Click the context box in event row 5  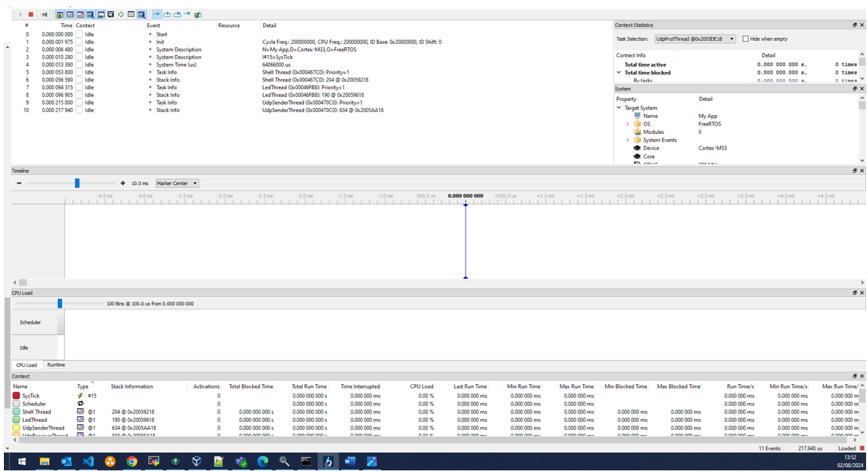79,72
